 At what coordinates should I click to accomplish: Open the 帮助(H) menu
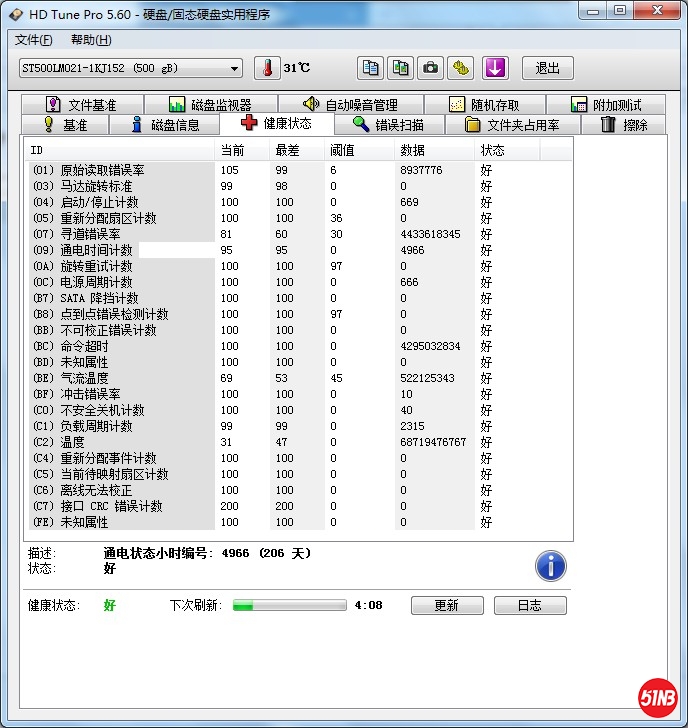tap(91, 40)
